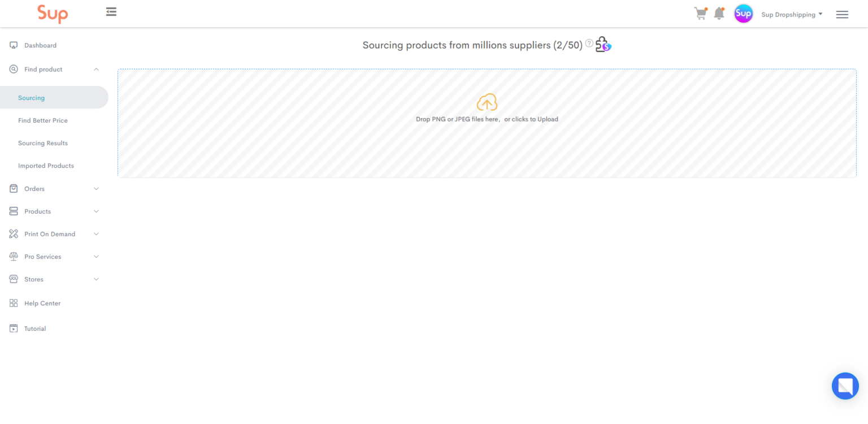The height and width of the screenshot is (424, 868).
Task: Collapse the sidebar with menu fold icon
Action: [111, 11]
